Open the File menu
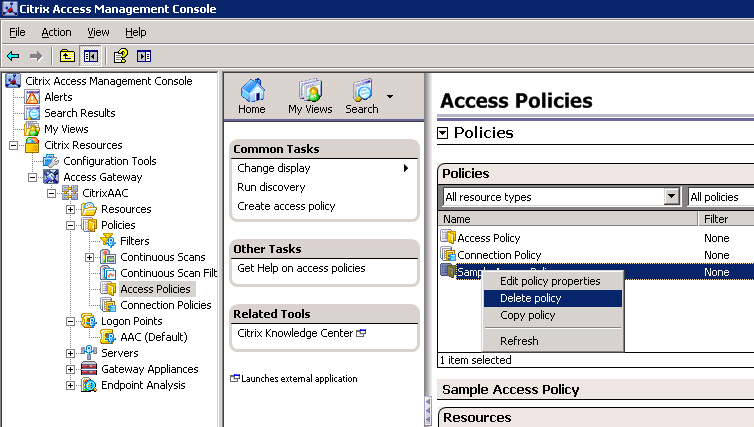Viewport: 754px width, 427px height. click(x=17, y=32)
